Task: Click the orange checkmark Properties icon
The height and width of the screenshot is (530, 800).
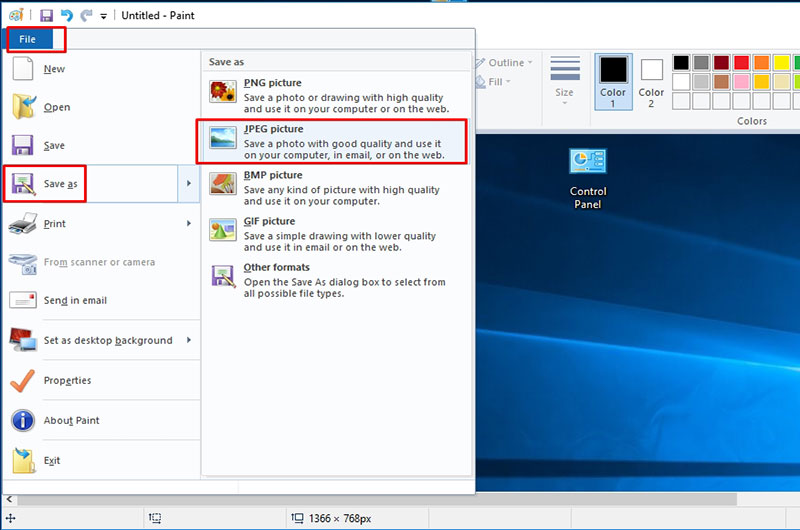Action: pos(23,381)
